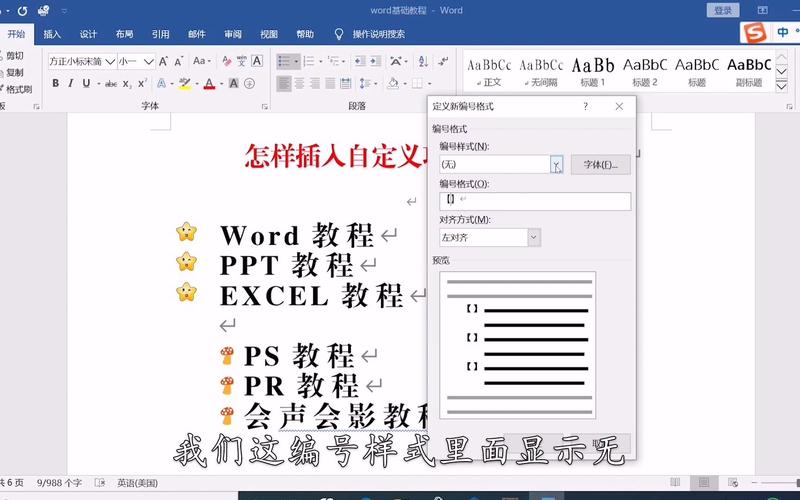The image size is (800, 500).
Task: Open the 开始 ribbon tab
Action: click(16, 34)
